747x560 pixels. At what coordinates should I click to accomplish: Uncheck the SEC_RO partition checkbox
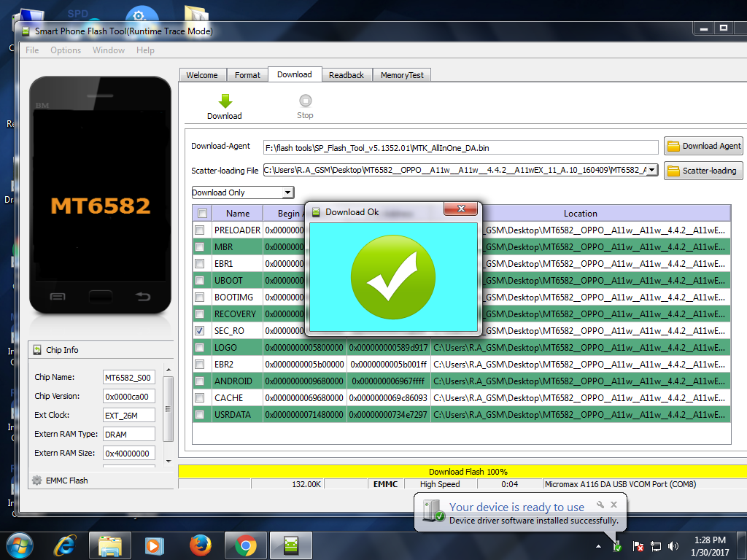pos(199,330)
